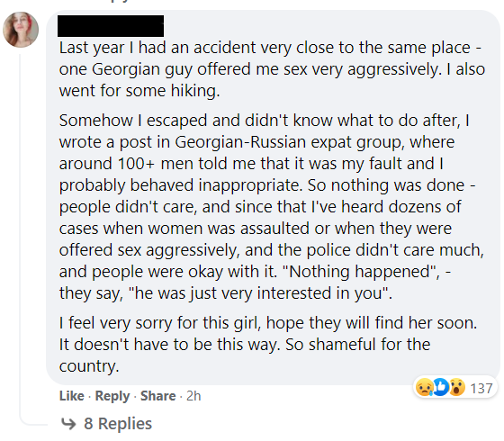Share this comment

click(x=158, y=396)
